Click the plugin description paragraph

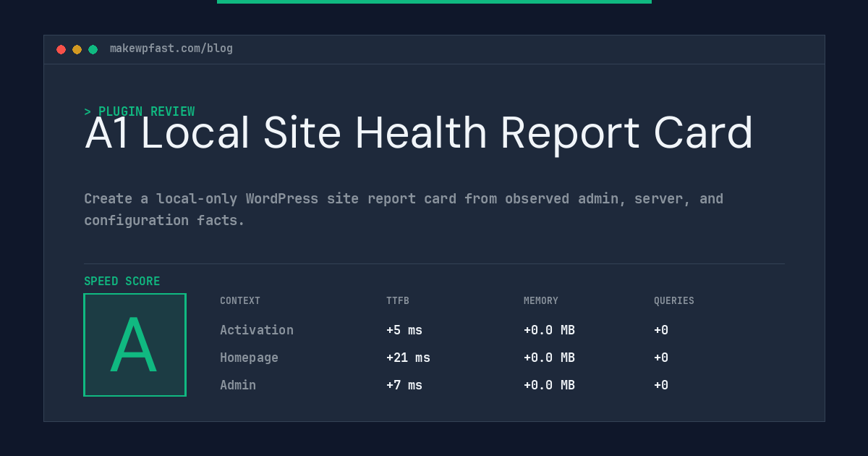pyautogui.click(x=404, y=209)
